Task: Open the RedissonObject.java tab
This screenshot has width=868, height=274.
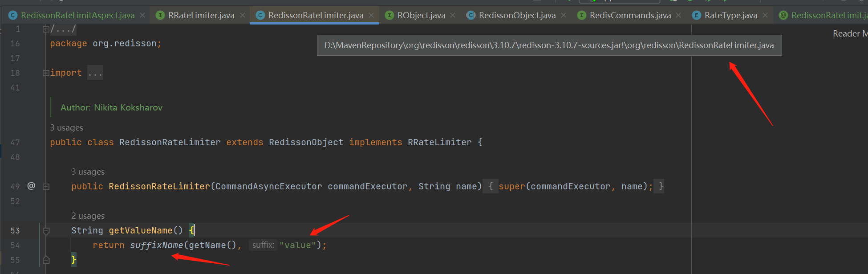Action: click(x=517, y=15)
